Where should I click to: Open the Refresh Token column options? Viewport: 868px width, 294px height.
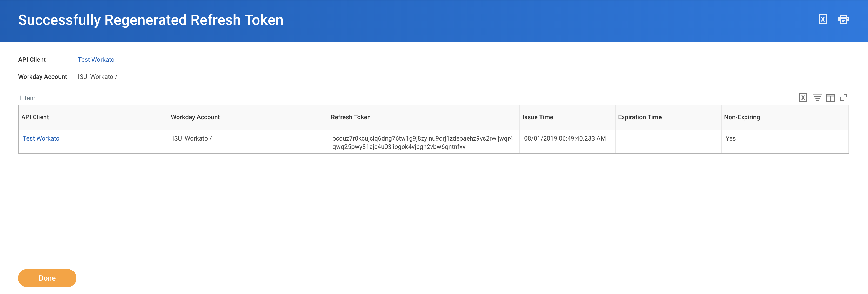[351, 117]
